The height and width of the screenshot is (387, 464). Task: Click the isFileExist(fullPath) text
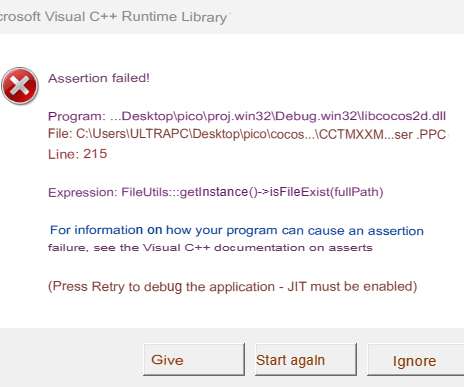(x=327, y=192)
